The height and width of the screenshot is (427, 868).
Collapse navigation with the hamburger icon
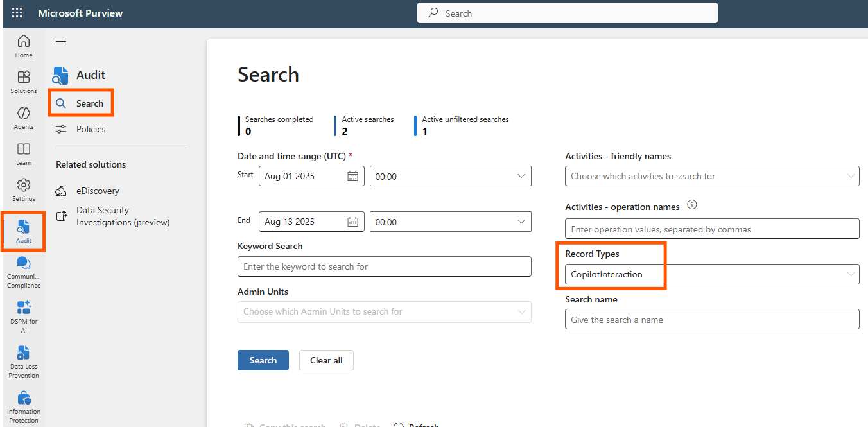coord(61,42)
